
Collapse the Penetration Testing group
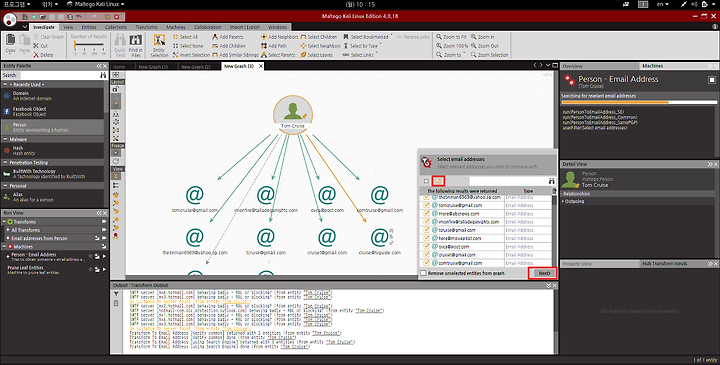5,163
